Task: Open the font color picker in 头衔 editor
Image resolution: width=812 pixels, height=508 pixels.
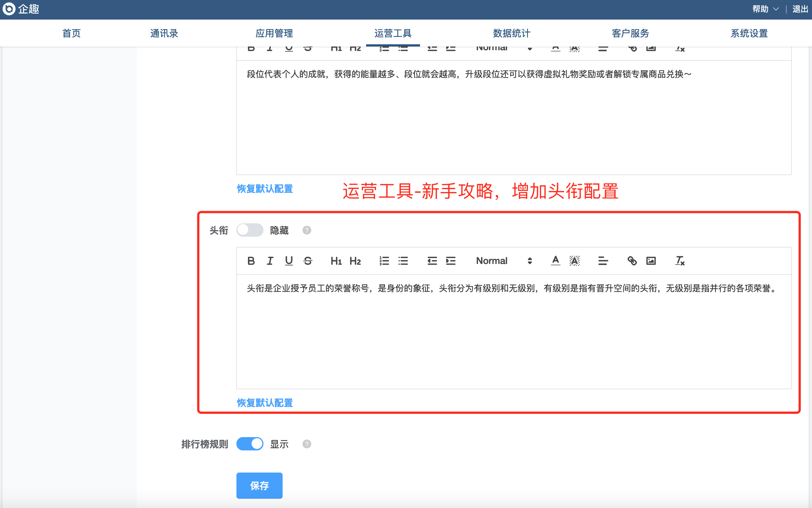Action: pos(555,261)
